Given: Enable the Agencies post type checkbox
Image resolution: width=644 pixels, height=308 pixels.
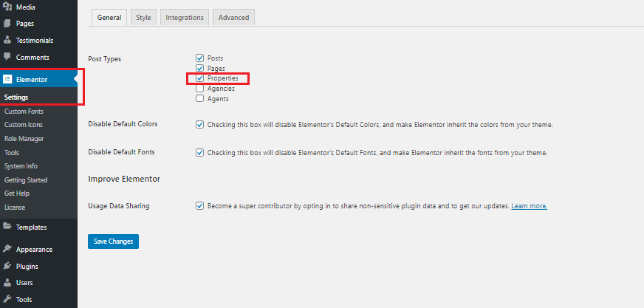Looking at the screenshot, I should click(x=200, y=89).
